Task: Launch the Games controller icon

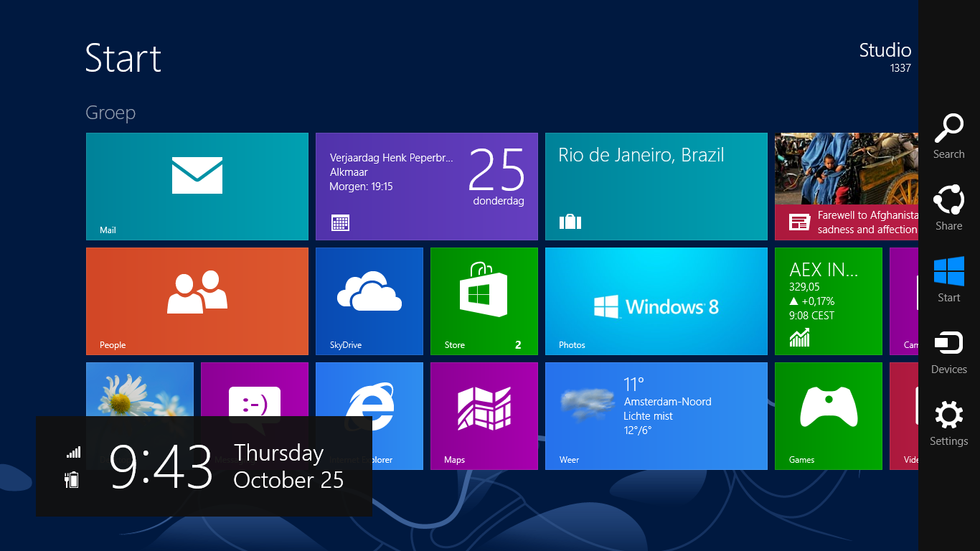Action: point(829,406)
